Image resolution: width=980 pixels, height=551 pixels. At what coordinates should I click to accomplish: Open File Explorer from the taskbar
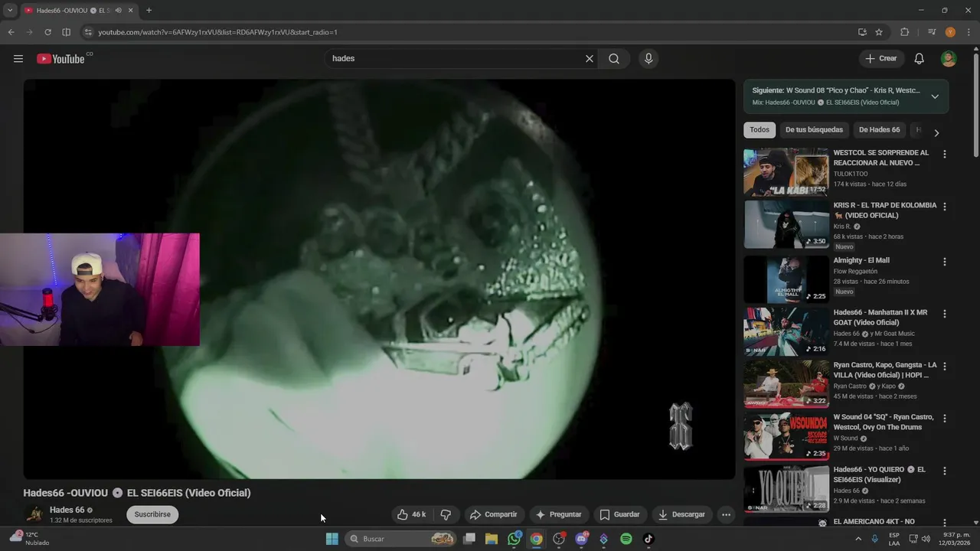[x=492, y=539]
